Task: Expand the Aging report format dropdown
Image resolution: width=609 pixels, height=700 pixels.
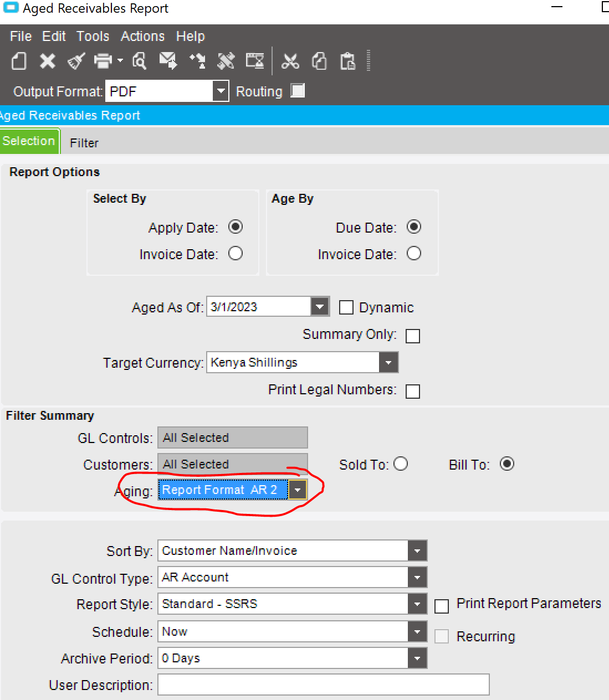Action: pos(298,490)
